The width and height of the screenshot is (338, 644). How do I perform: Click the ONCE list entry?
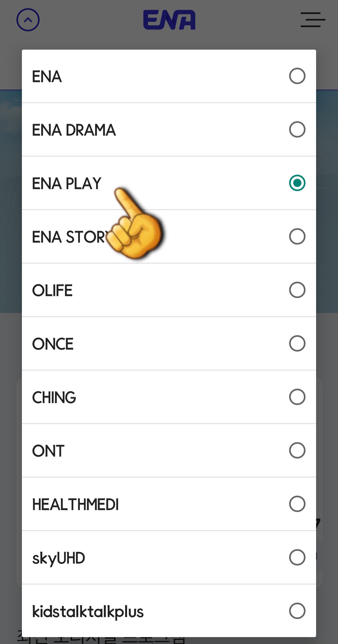click(x=53, y=343)
